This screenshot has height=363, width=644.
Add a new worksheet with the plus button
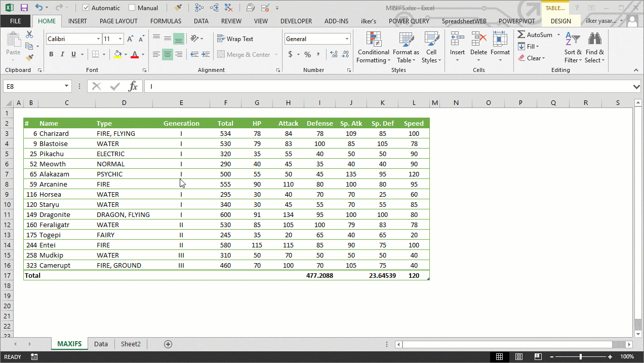tap(167, 344)
